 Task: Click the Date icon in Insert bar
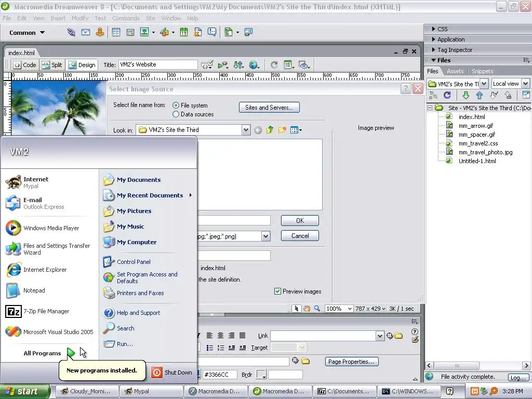tap(183, 32)
